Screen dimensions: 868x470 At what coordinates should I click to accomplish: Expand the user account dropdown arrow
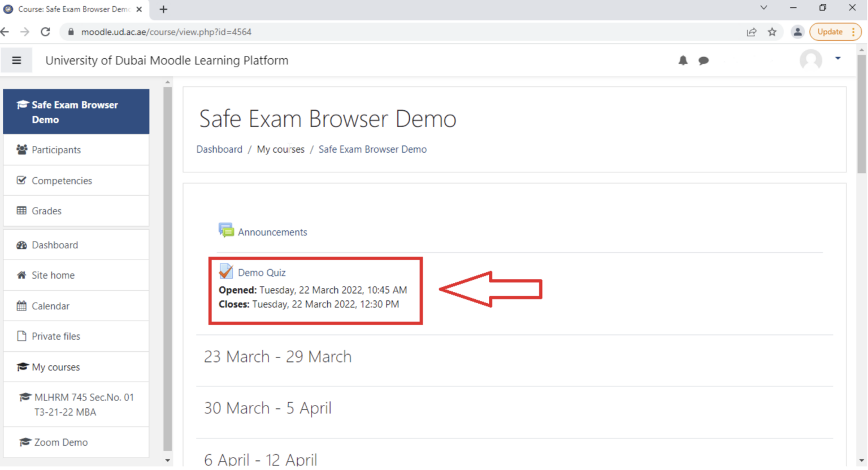837,58
